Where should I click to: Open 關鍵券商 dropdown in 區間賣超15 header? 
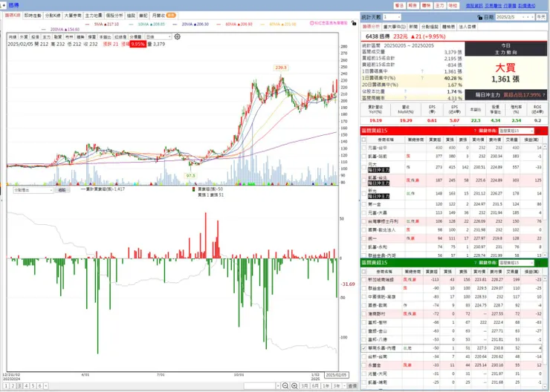[x=516, y=263]
